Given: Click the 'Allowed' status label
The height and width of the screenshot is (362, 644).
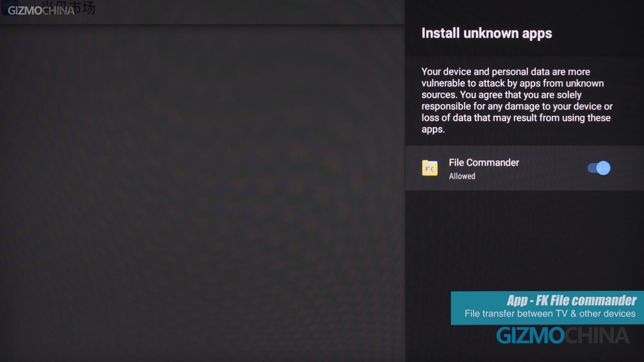Looking at the screenshot, I should [x=462, y=176].
